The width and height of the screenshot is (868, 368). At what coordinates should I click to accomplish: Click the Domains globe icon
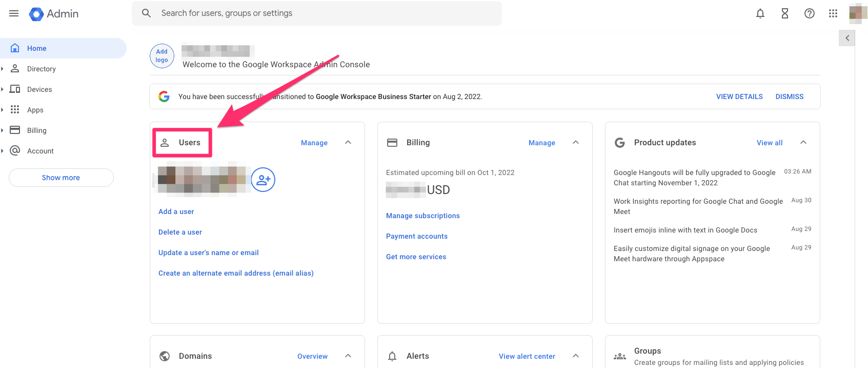pyautogui.click(x=165, y=356)
